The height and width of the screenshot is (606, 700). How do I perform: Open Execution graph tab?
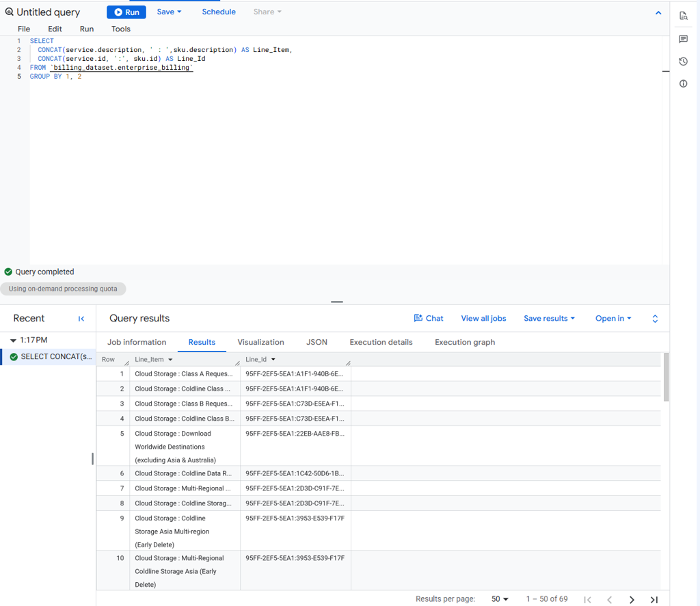465,342
